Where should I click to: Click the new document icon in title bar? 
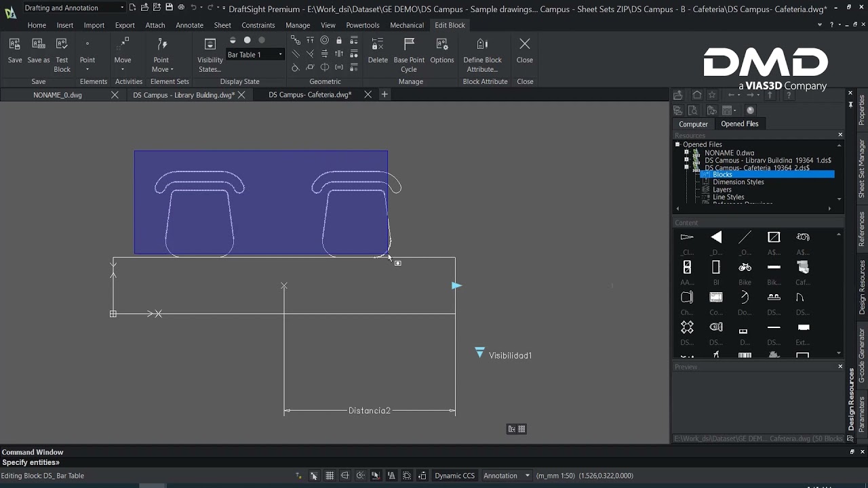[132, 7]
